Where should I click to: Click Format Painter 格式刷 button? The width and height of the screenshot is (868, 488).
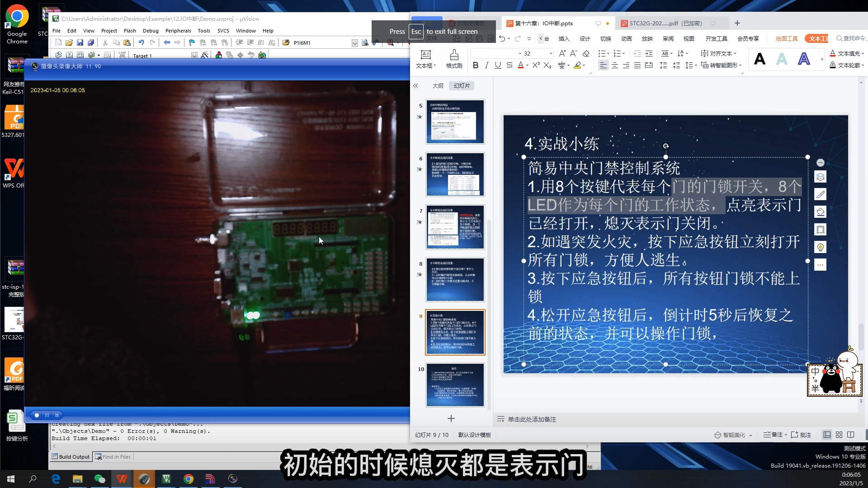click(x=454, y=59)
